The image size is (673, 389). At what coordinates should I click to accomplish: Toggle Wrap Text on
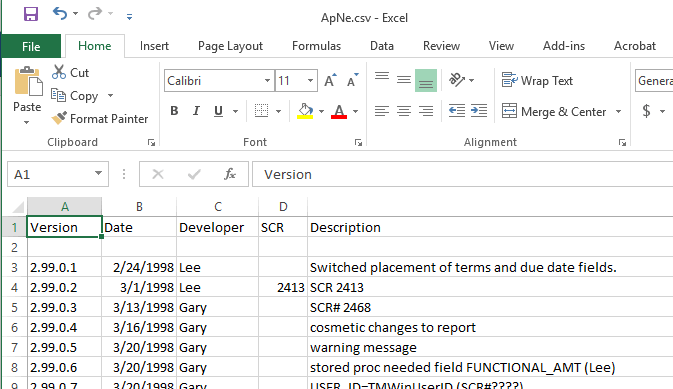click(x=537, y=80)
